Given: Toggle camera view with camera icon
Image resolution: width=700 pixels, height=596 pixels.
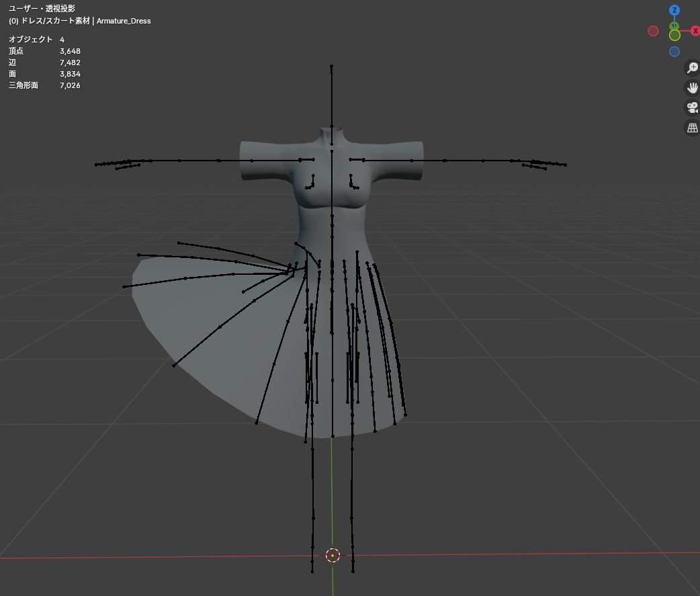Looking at the screenshot, I should coord(693,108).
